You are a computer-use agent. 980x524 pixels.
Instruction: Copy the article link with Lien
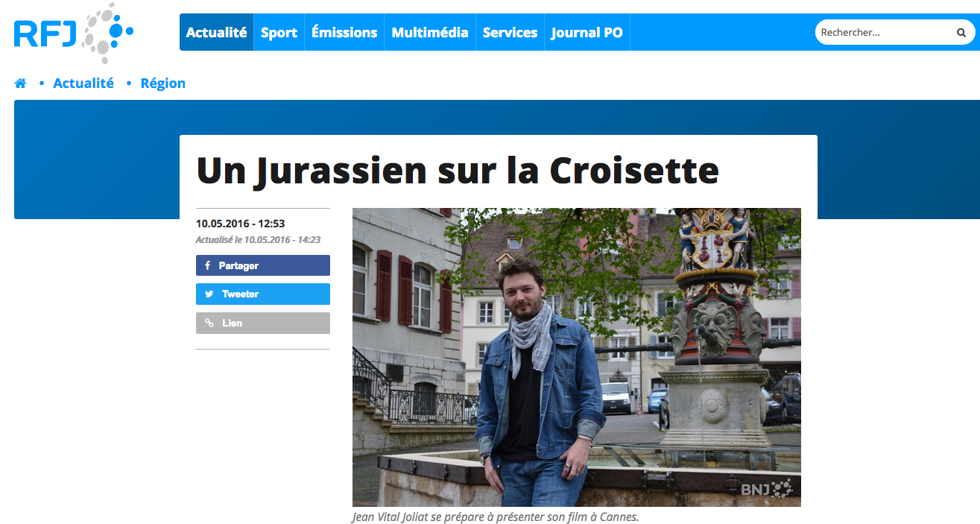click(263, 323)
